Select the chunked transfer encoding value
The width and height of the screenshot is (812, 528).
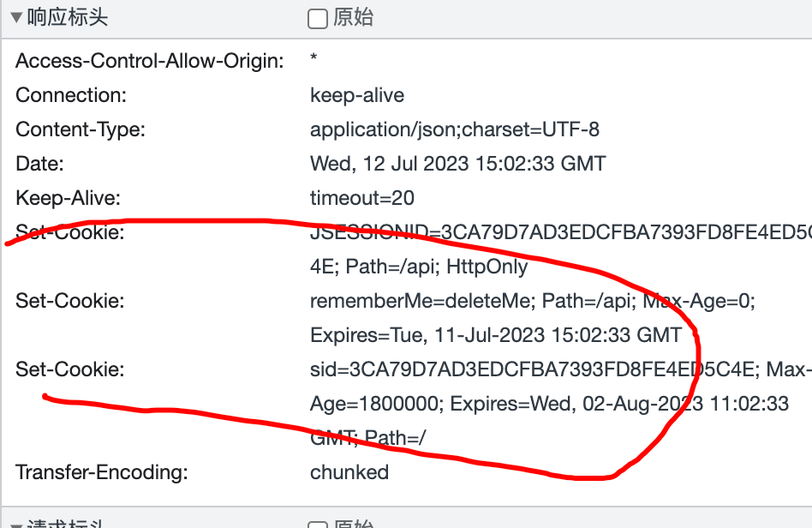coord(349,472)
